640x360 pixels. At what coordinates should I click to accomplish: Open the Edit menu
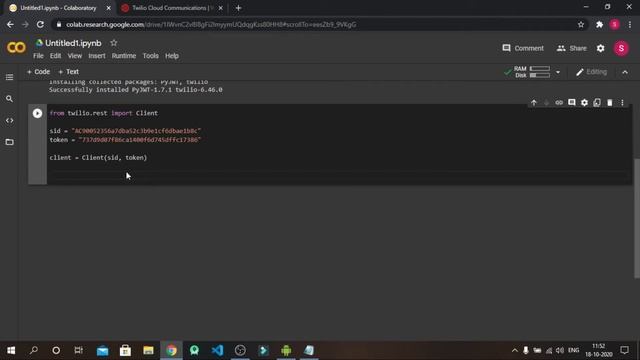[x=56, y=56]
